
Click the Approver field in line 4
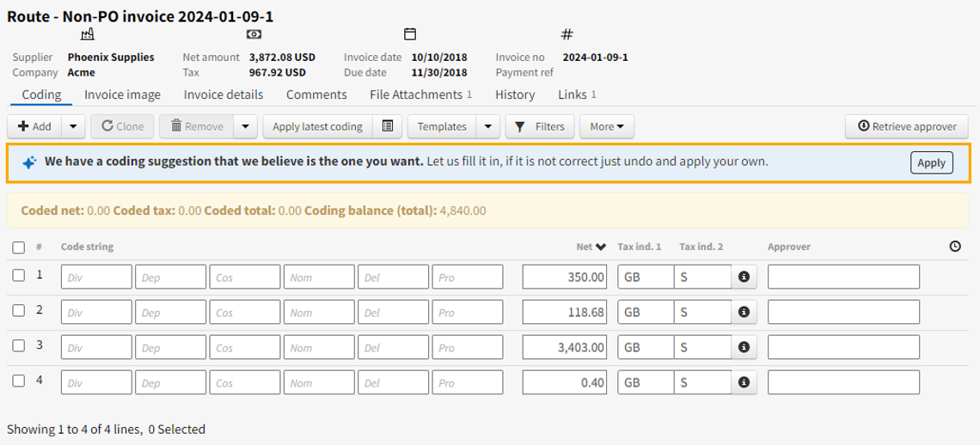click(x=844, y=382)
